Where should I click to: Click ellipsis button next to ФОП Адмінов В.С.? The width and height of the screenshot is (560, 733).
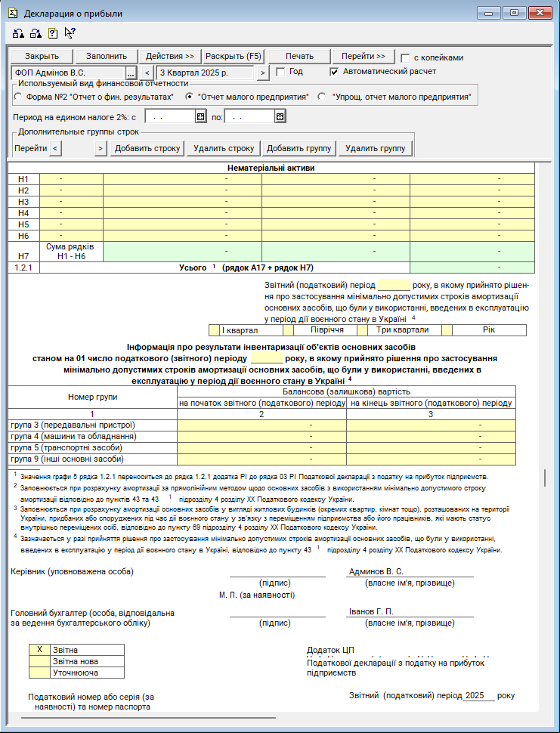131,73
